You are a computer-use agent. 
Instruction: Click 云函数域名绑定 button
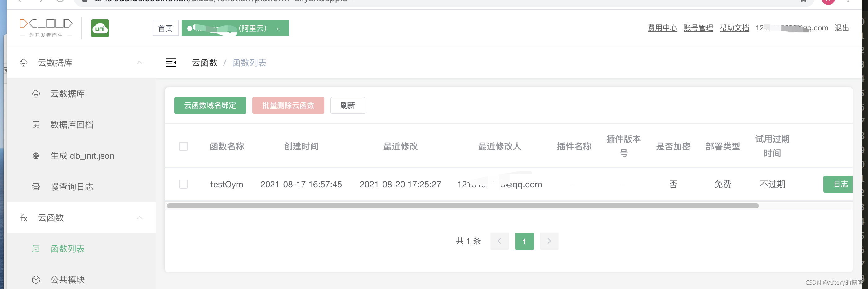tap(210, 105)
